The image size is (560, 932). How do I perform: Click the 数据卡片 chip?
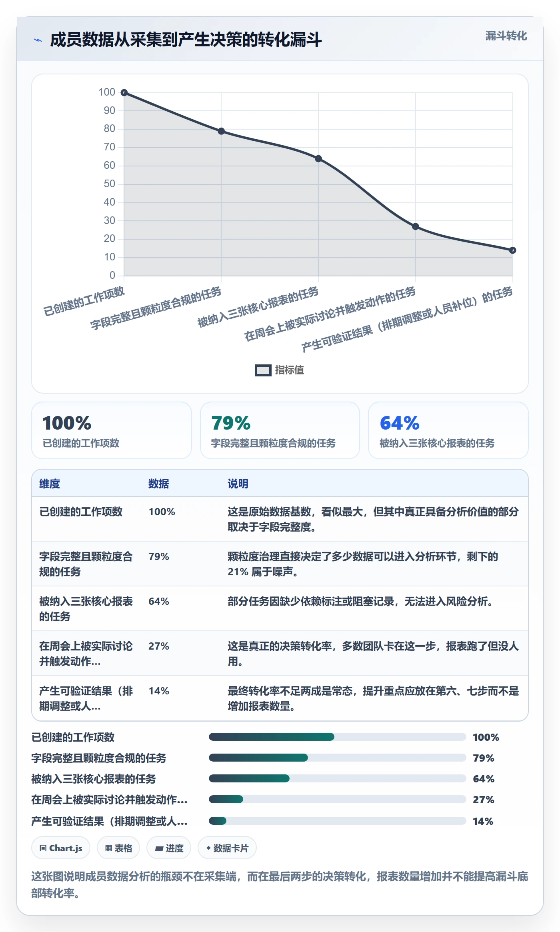[227, 848]
